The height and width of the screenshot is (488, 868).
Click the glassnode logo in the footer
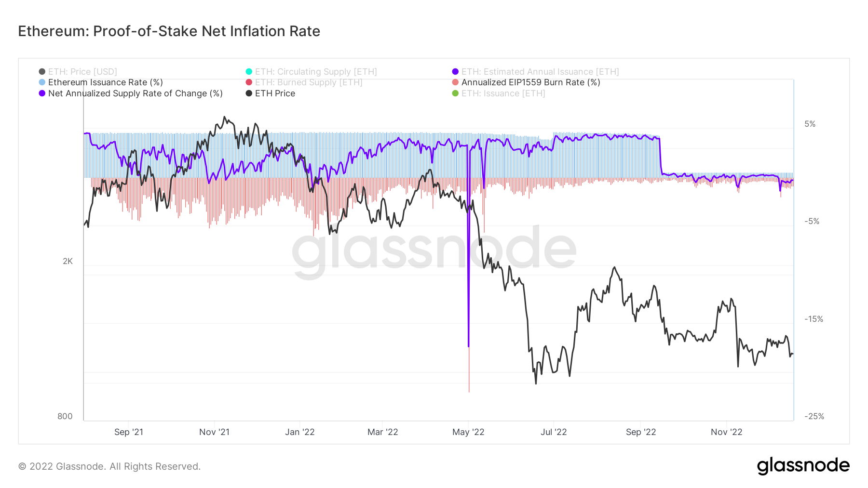tap(803, 466)
